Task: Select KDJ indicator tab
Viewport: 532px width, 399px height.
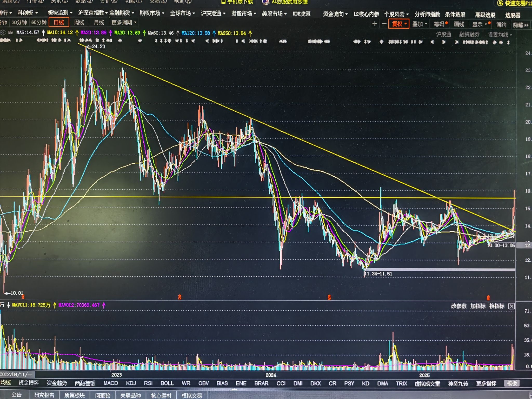Action: click(x=131, y=383)
